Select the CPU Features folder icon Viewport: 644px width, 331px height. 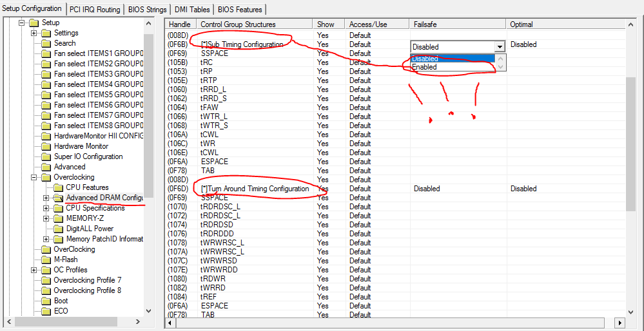[x=58, y=188]
